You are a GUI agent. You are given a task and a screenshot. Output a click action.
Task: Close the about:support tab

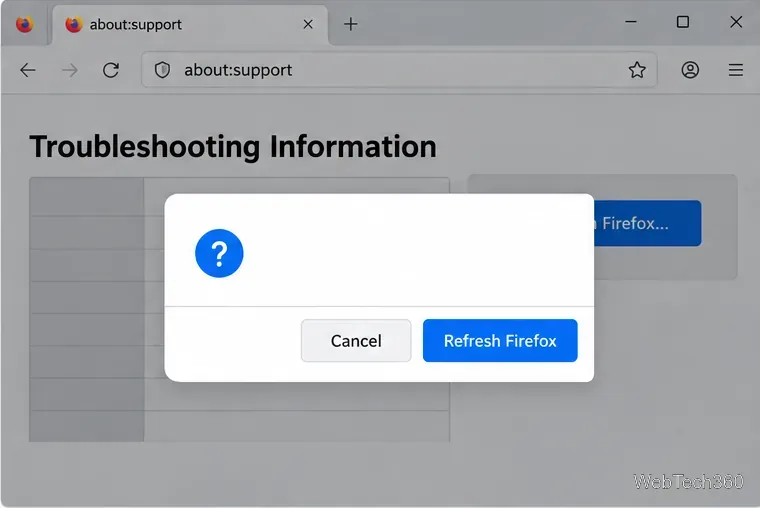[x=308, y=24]
